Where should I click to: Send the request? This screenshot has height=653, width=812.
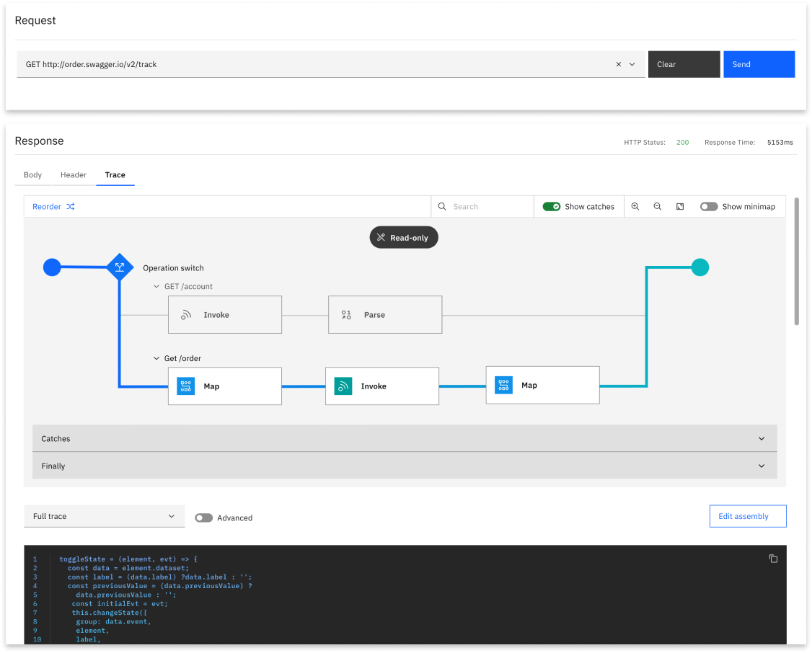(x=759, y=64)
